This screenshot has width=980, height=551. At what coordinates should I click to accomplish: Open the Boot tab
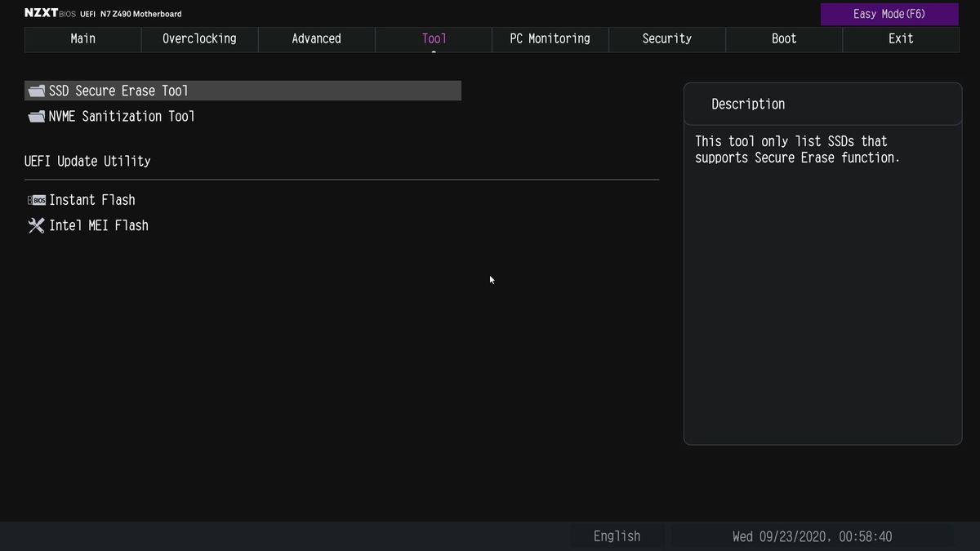784,39
